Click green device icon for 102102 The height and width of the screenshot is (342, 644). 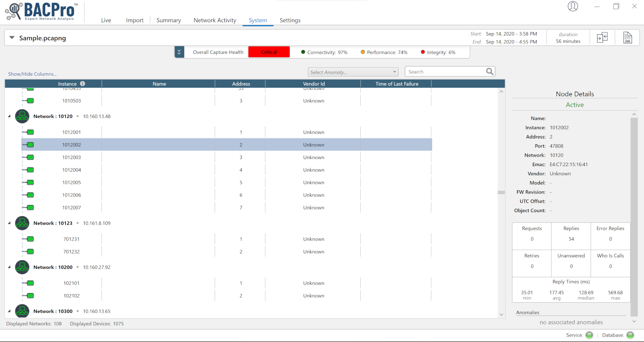(30, 296)
